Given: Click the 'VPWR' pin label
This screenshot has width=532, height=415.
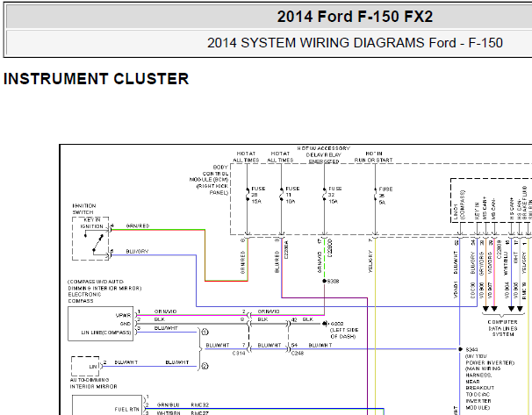Looking at the screenshot, I should pyautogui.click(x=123, y=315).
